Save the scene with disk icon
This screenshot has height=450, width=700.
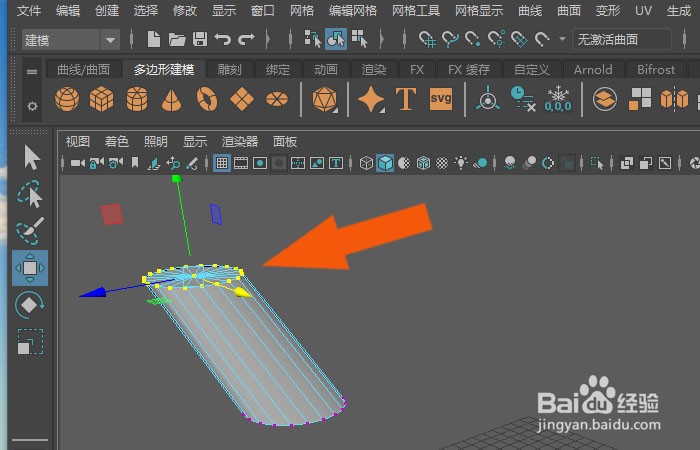pyautogui.click(x=200, y=39)
